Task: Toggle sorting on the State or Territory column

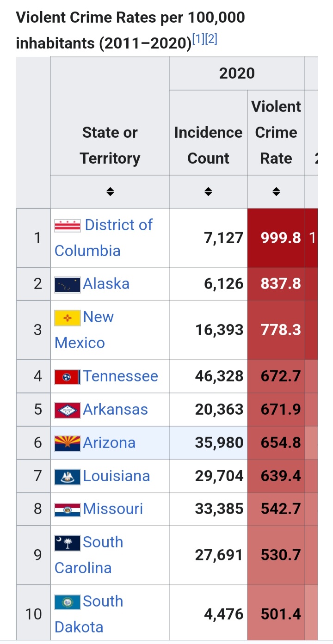Action: coord(110,191)
